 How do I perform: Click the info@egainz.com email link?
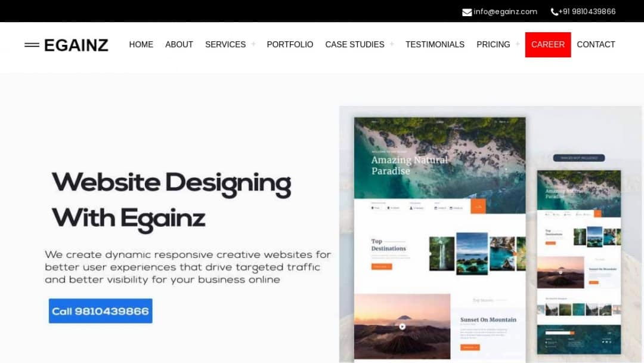click(505, 12)
